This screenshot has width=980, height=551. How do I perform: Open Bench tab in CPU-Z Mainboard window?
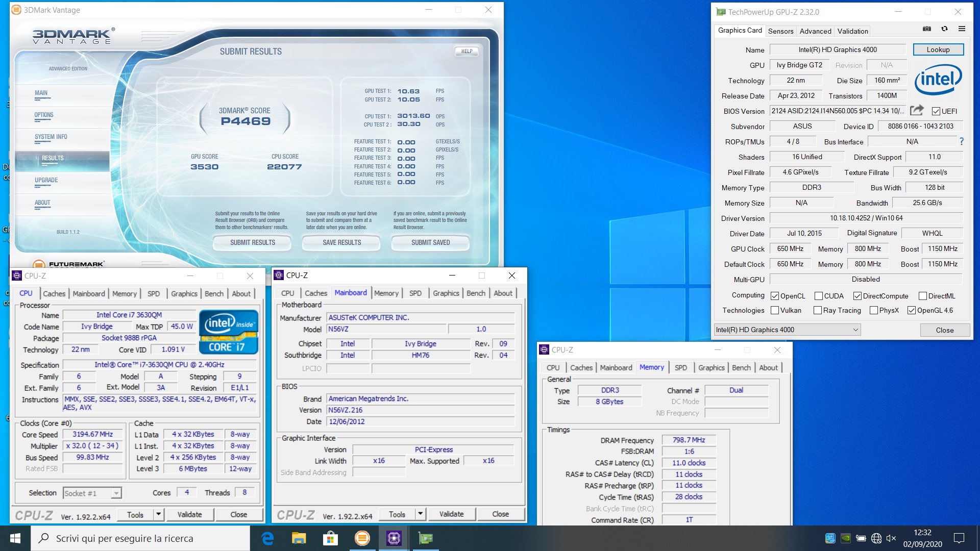click(x=476, y=293)
